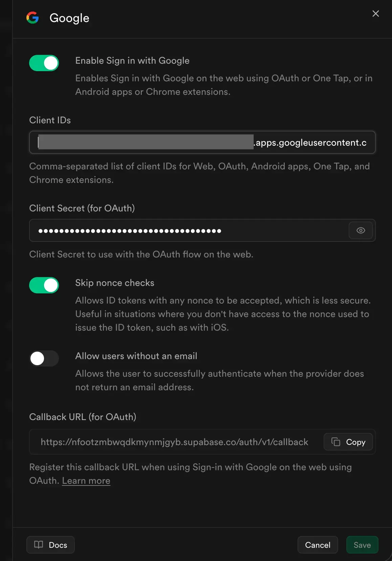This screenshot has height=561, width=392.
Task: Click the "Allow users without an email" label
Action: pos(136,356)
